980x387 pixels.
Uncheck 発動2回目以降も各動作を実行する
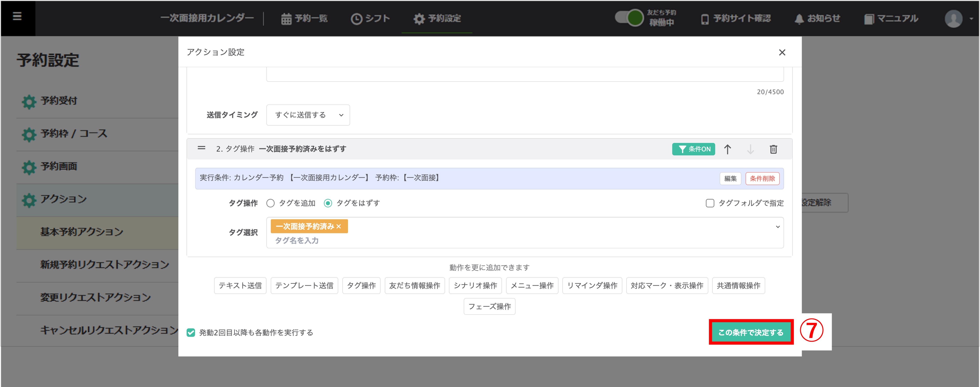point(191,333)
